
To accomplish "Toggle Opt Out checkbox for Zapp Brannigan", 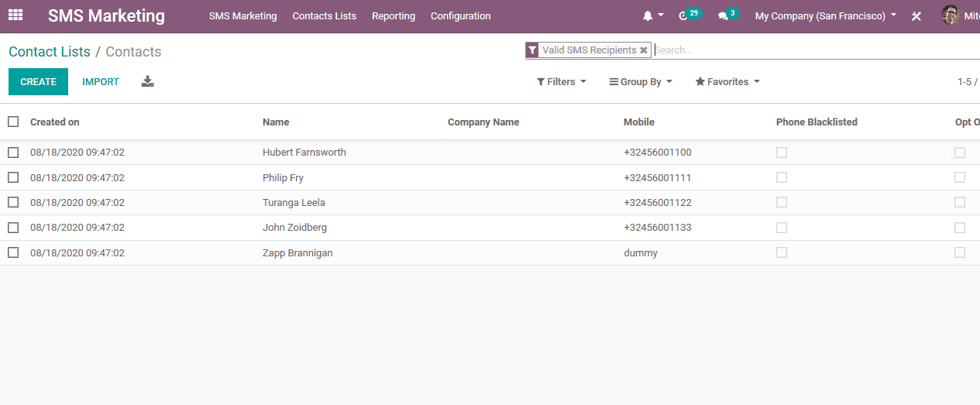I will [x=960, y=252].
